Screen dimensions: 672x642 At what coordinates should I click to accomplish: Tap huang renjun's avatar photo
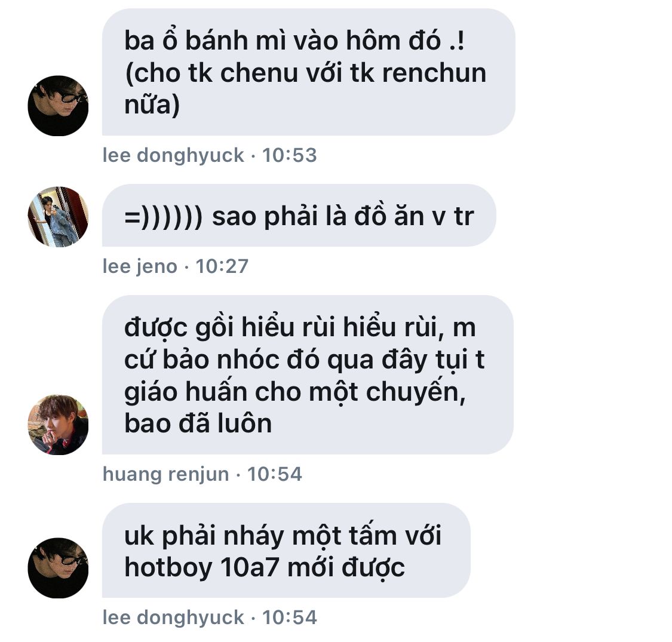coord(58,425)
